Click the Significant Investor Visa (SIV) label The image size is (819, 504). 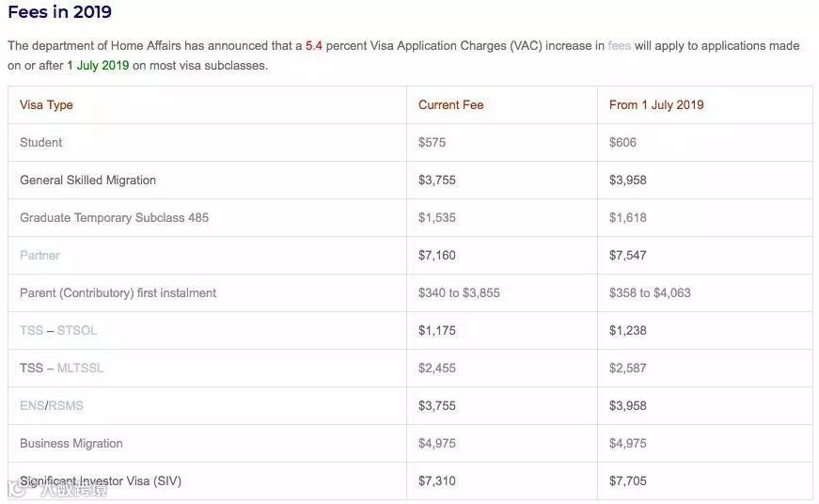pos(101,480)
